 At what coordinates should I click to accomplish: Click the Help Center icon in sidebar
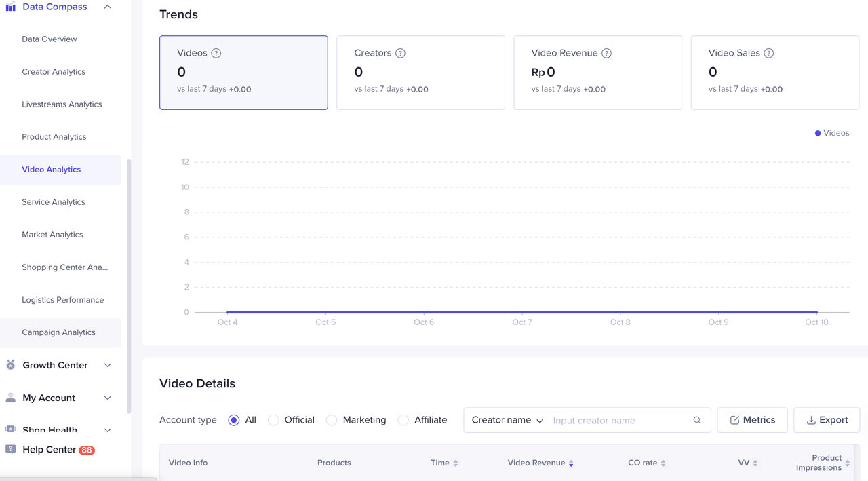click(x=11, y=449)
